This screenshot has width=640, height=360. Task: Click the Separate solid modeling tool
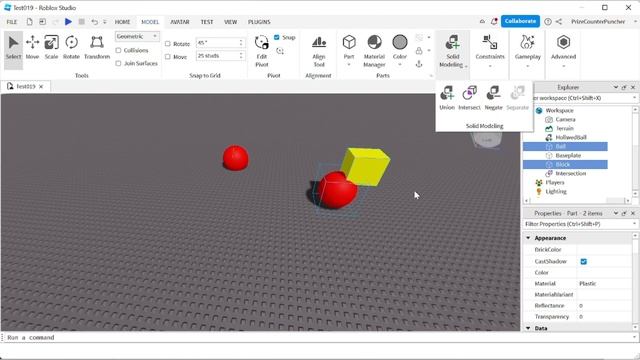click(x=518, y=98)
